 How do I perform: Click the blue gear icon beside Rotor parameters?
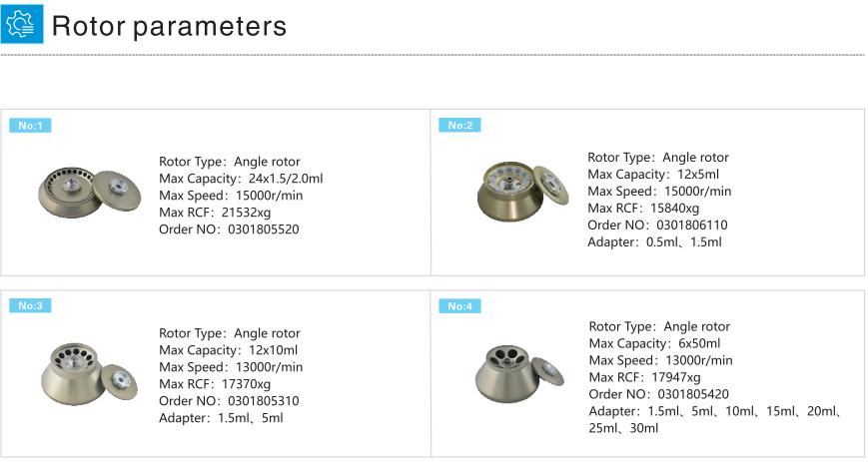click(x=22, y=23)
